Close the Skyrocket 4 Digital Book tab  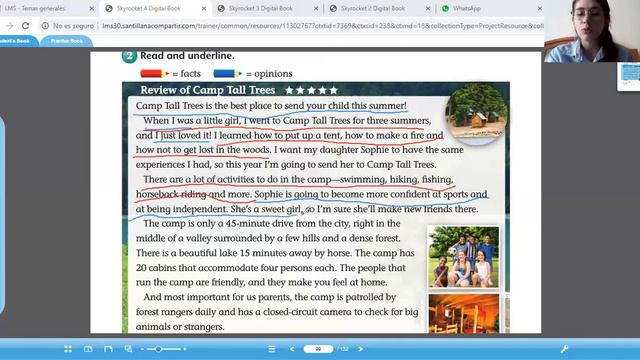[x=204, y=8]
